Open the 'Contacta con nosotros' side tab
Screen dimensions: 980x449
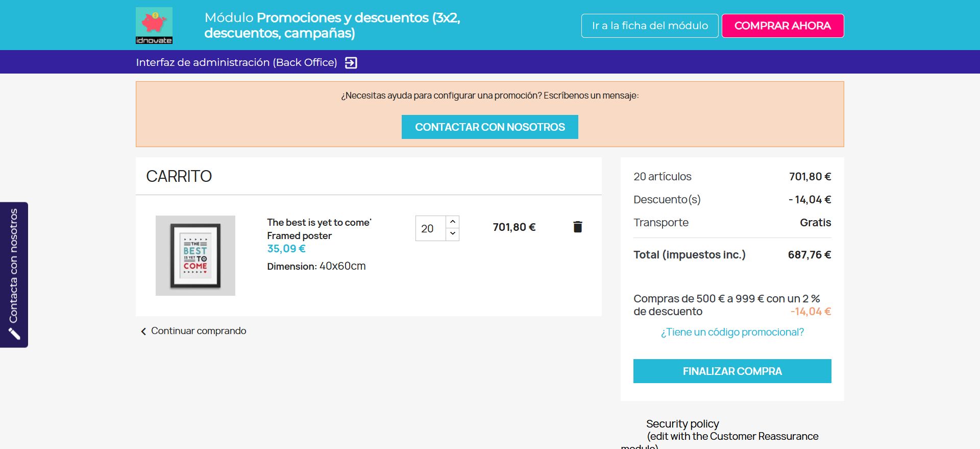[14, 266]
